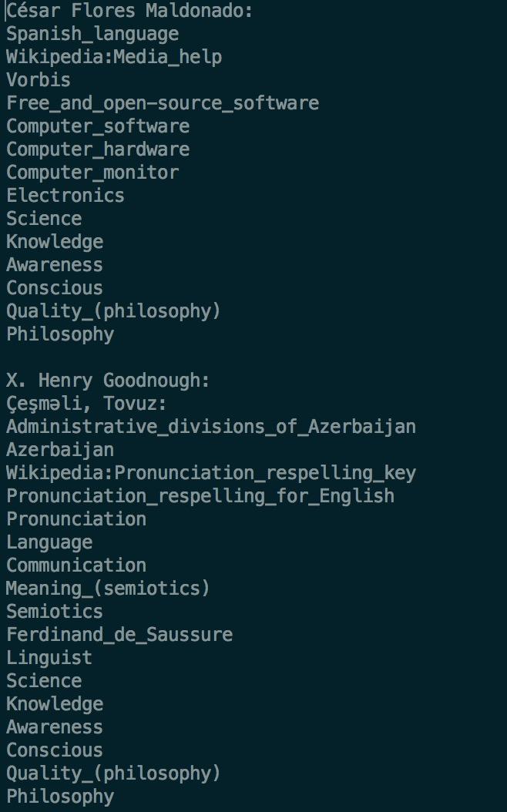This screenshot has width=507, height=812.
Task: Click the Computer_hardware entry
Action: (98, 149)
